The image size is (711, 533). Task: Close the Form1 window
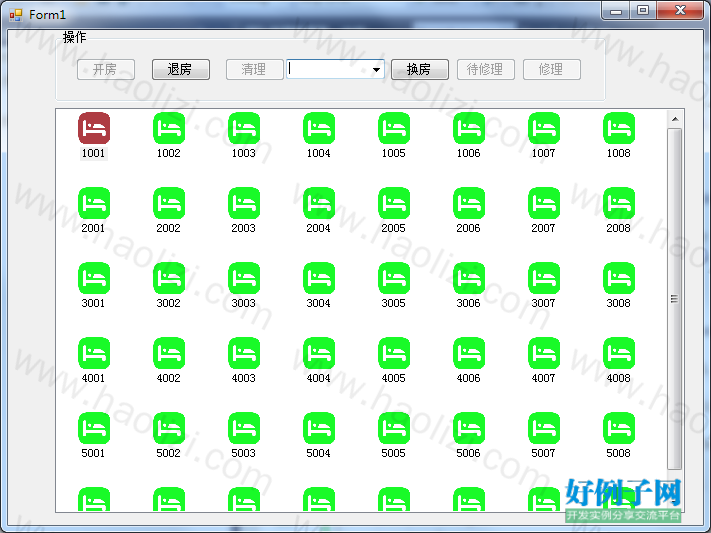pos(680,11)
